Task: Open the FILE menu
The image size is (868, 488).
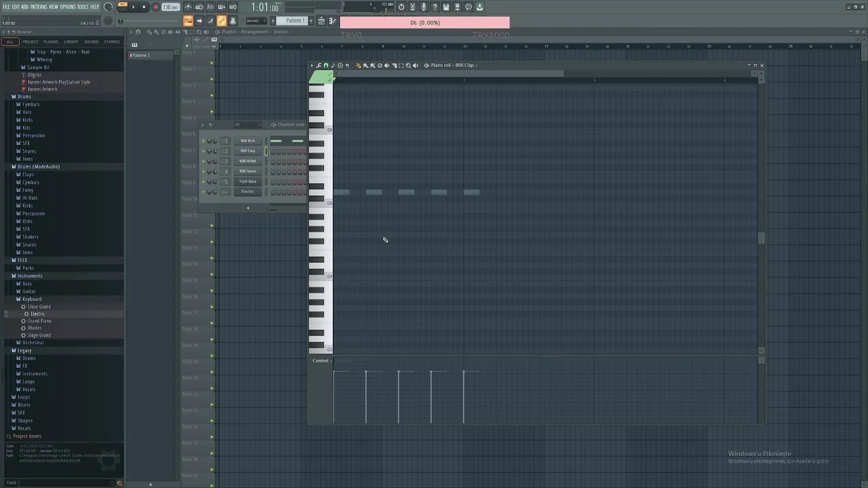Action: click(x=6, y=7)
